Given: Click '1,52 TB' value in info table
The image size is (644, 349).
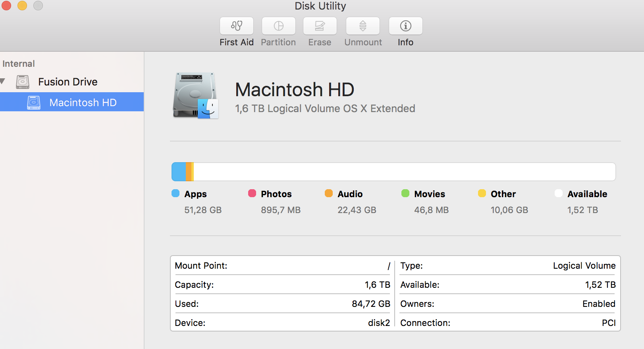Looking at the screenshot, I should (x=600, y=285).
